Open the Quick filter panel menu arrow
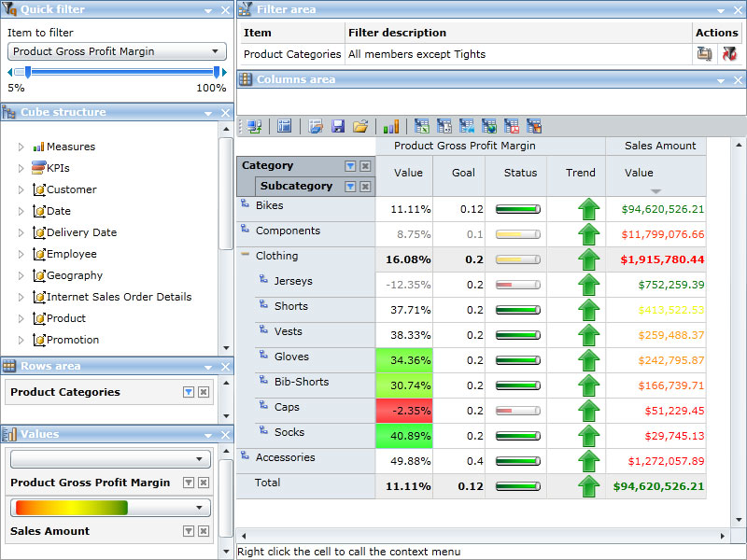747x560 pixels. pos(208,10)
